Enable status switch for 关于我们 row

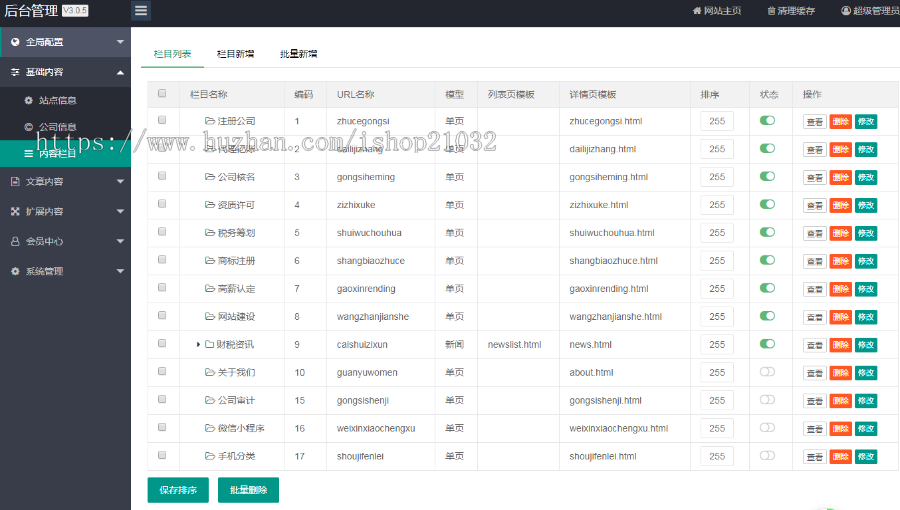(x=767, y=372)
